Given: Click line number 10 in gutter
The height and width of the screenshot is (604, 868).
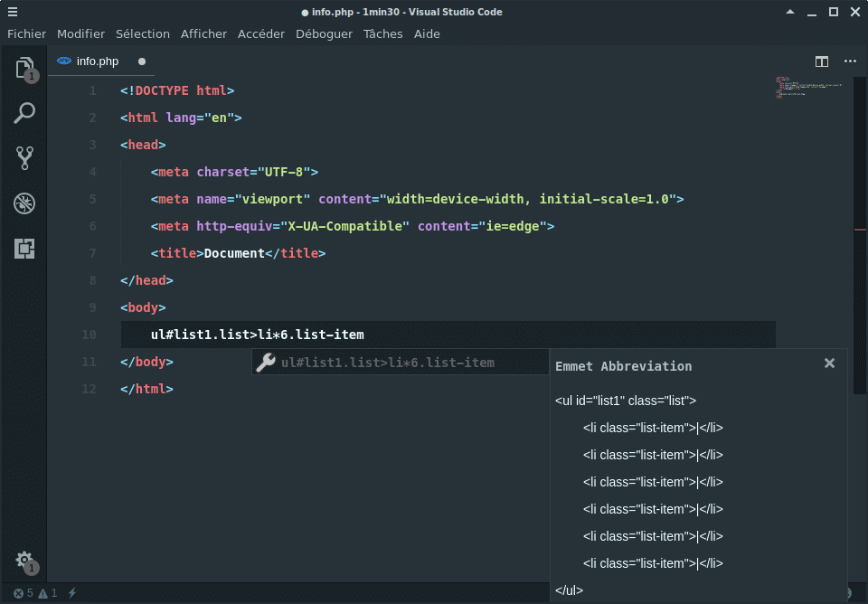Looking at the screenshot, I should pyautogui.click(x=90, y=335).
